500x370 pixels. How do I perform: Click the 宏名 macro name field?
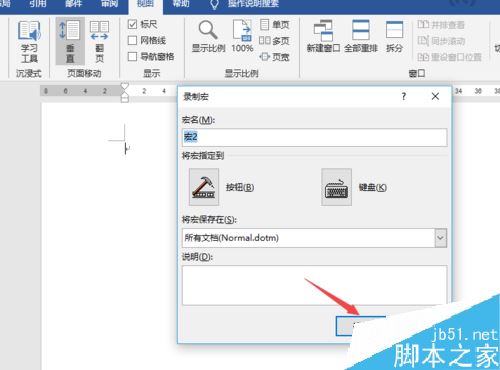[x=314, y=137]
